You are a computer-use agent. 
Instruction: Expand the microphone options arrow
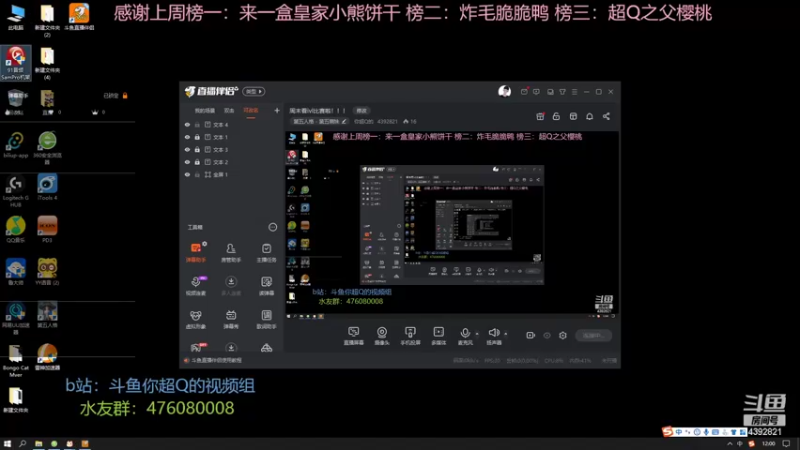pos(477,334)
